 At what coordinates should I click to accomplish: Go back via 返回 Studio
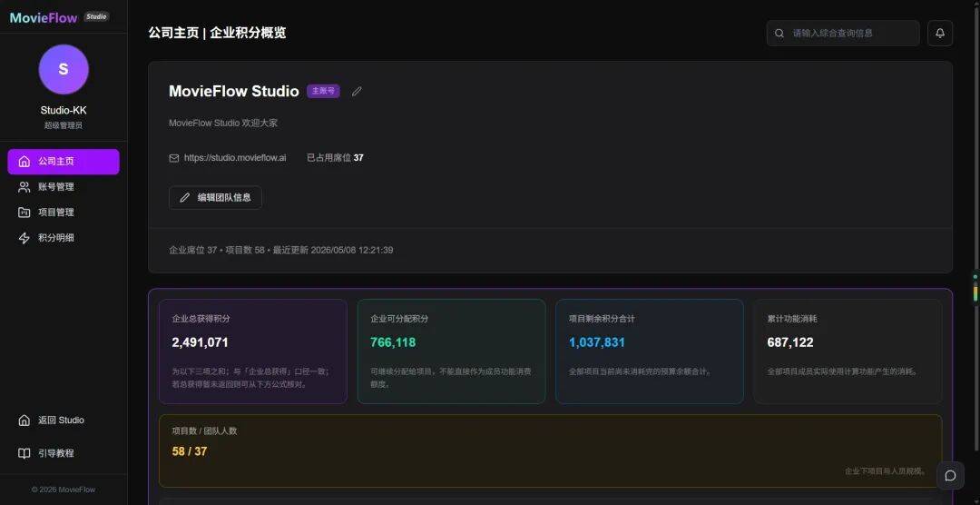tap(64, 421)
